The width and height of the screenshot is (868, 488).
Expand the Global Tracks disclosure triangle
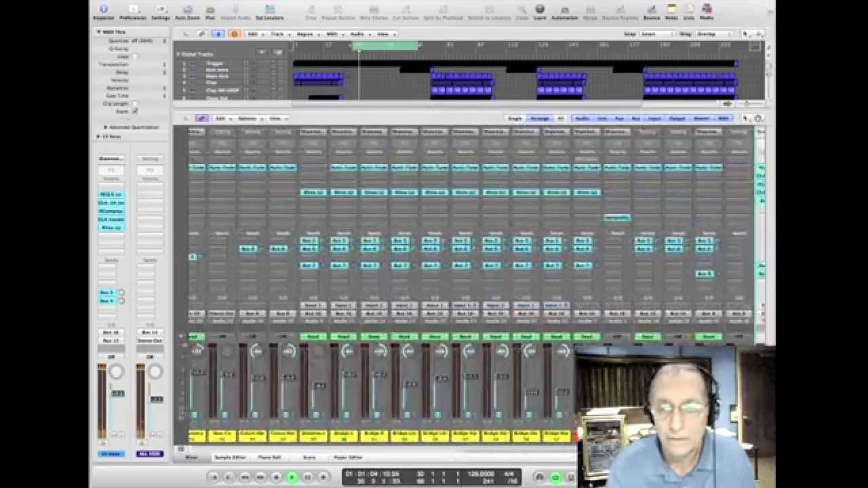178,54
